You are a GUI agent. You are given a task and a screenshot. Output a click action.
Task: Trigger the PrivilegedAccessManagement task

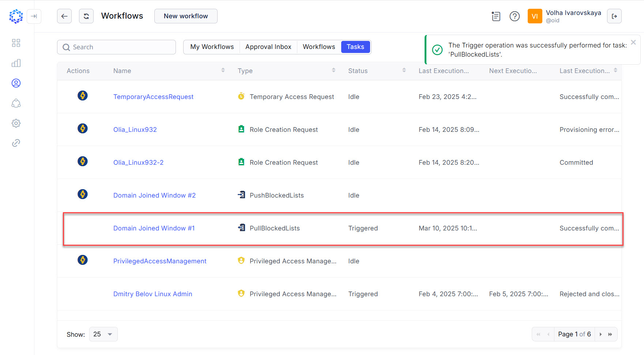[82, 260]
